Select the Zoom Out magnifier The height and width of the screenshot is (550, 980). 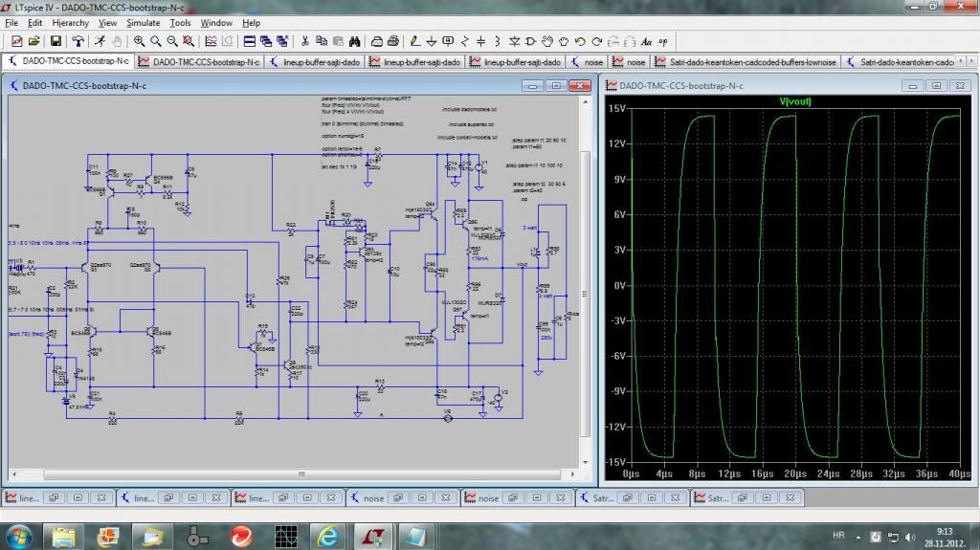pyautogui.click(x=172, y=41)
